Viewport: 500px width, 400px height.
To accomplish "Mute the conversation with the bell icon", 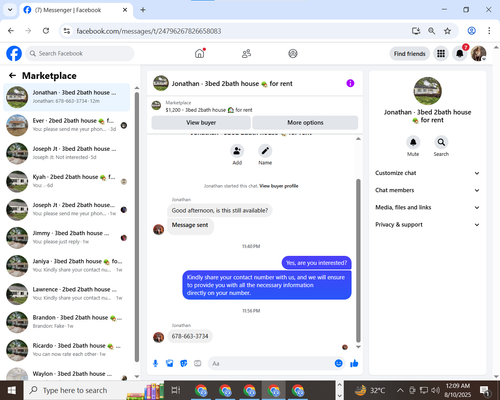I will (413, 142).
